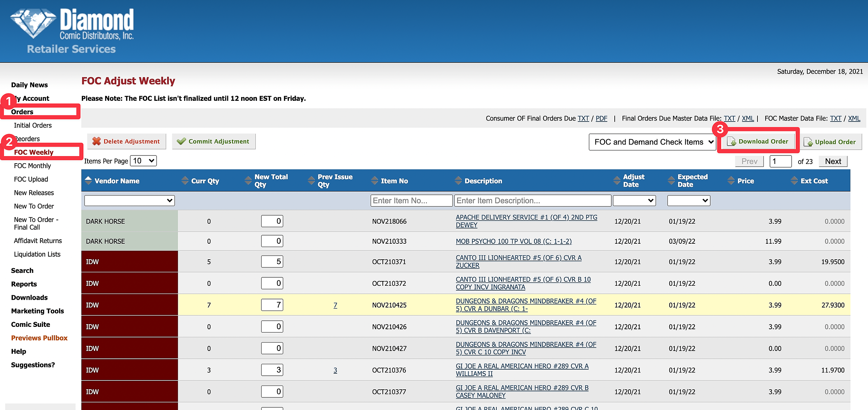Sort by Price column arrows

(x=731, y=181)
